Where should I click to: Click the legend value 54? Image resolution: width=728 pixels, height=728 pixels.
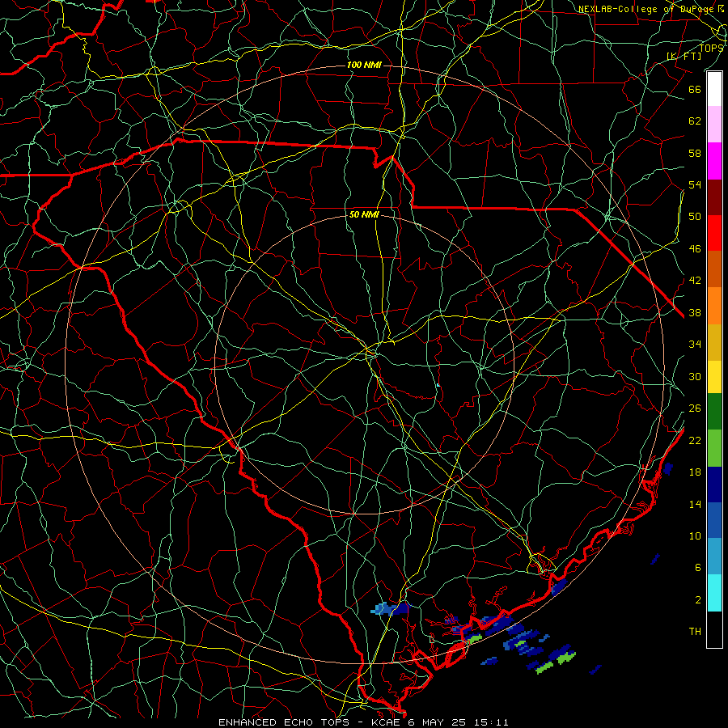point(695,184)
